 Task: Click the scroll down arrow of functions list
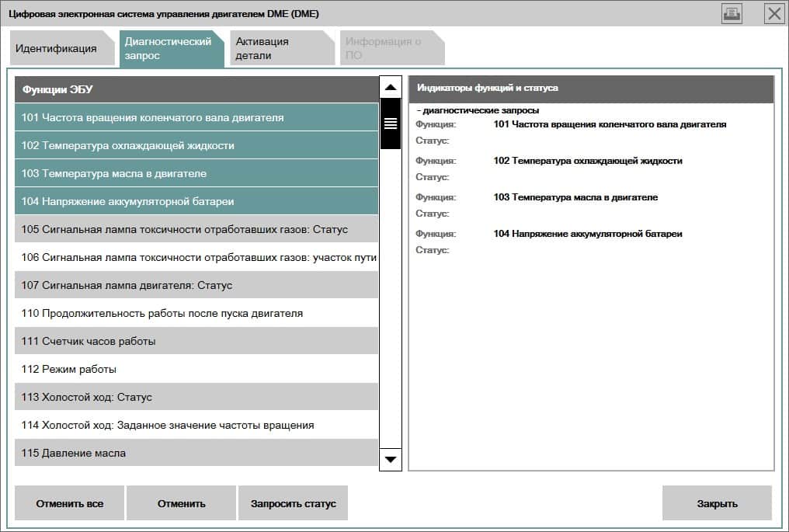(x=391, y=460)
